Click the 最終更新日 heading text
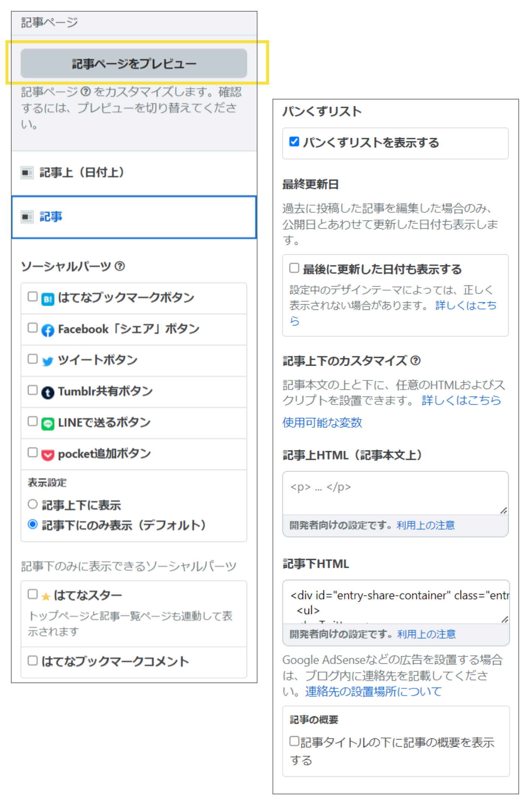530x812 pixels. click(311, 184)
